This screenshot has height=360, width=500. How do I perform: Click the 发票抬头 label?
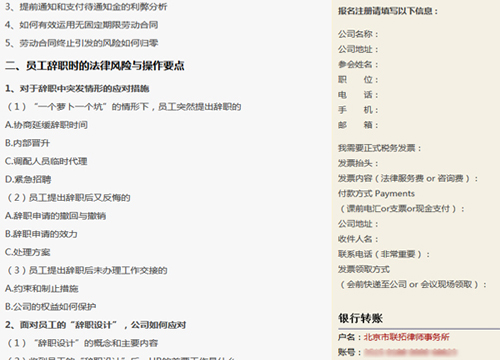pyautogui.click(x=358, y=163)
